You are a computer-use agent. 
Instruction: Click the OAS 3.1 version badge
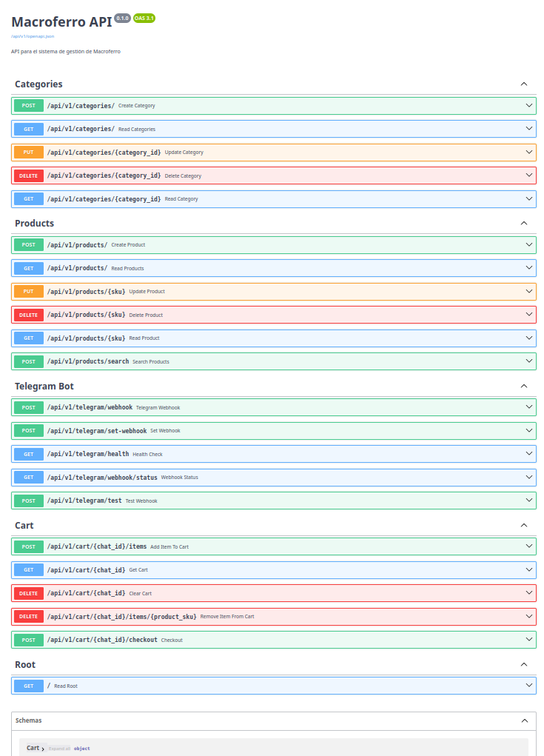click(x=144, y=19)
